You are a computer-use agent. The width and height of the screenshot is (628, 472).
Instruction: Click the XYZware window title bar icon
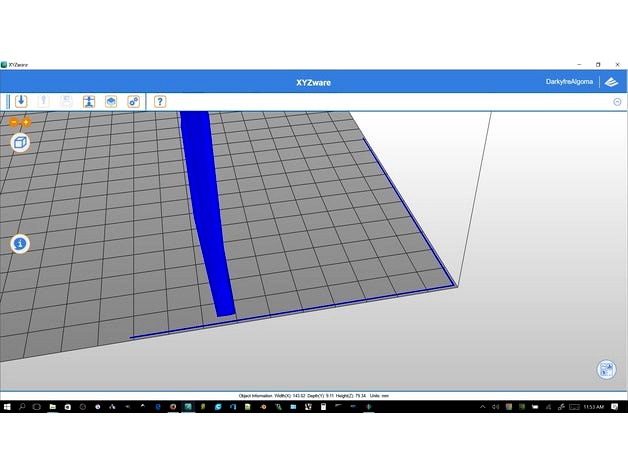(4, 65)
